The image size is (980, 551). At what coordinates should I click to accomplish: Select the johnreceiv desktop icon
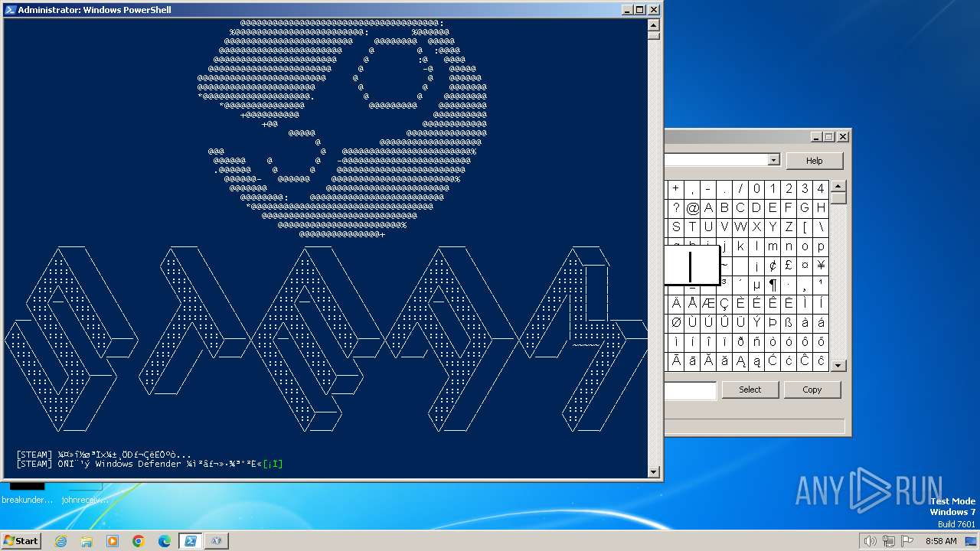tap(85, 493)
